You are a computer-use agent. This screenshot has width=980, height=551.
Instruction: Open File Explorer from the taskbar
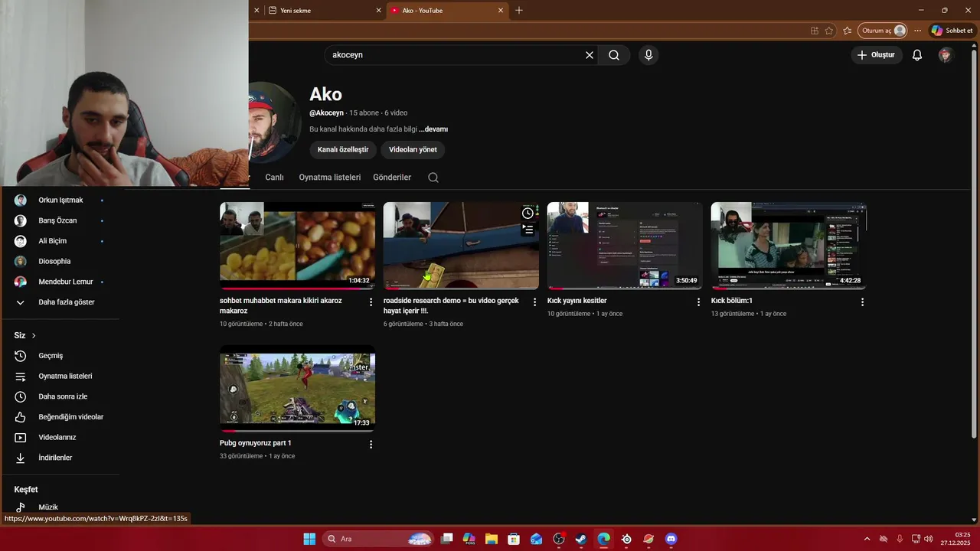point(492,539)
